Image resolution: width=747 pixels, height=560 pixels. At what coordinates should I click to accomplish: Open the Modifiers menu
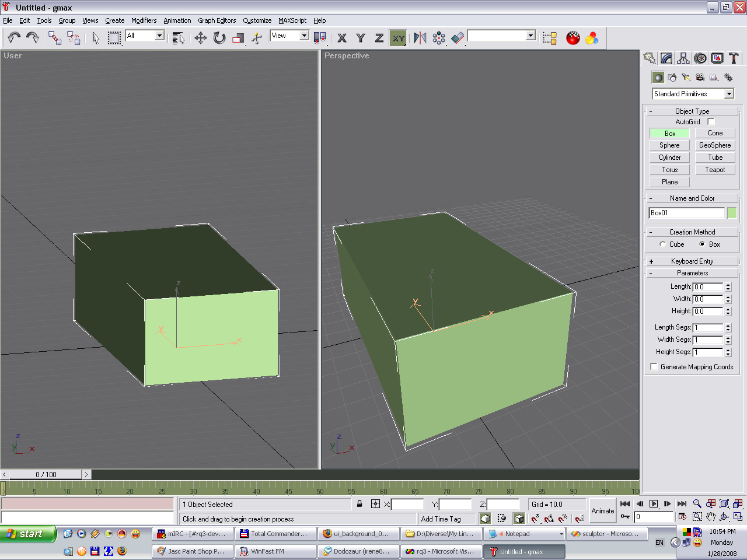click(x=144, y=20)
